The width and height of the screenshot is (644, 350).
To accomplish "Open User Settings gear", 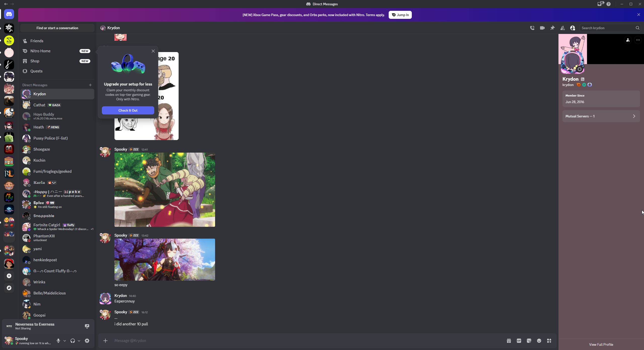I will click(x=87, y=341).
